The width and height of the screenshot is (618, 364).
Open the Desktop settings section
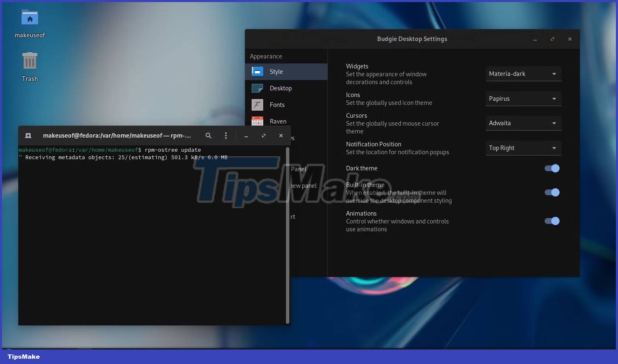tap(281, 88)
